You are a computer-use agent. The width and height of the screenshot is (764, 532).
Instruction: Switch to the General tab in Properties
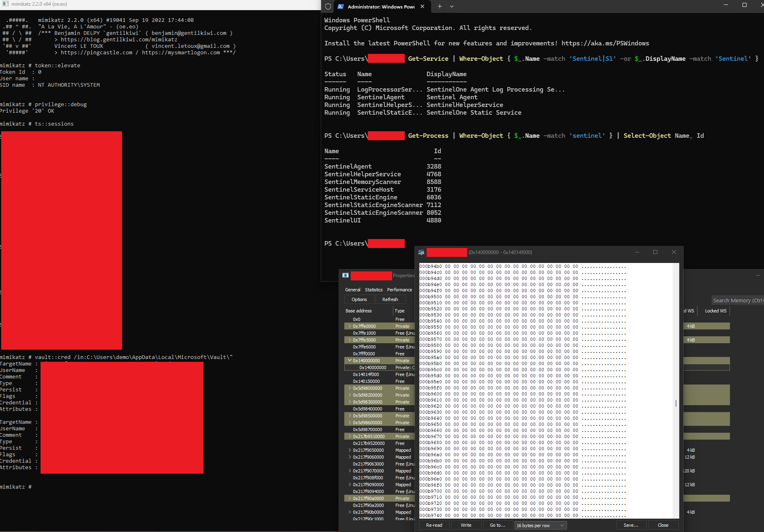(x=353, y=290)
